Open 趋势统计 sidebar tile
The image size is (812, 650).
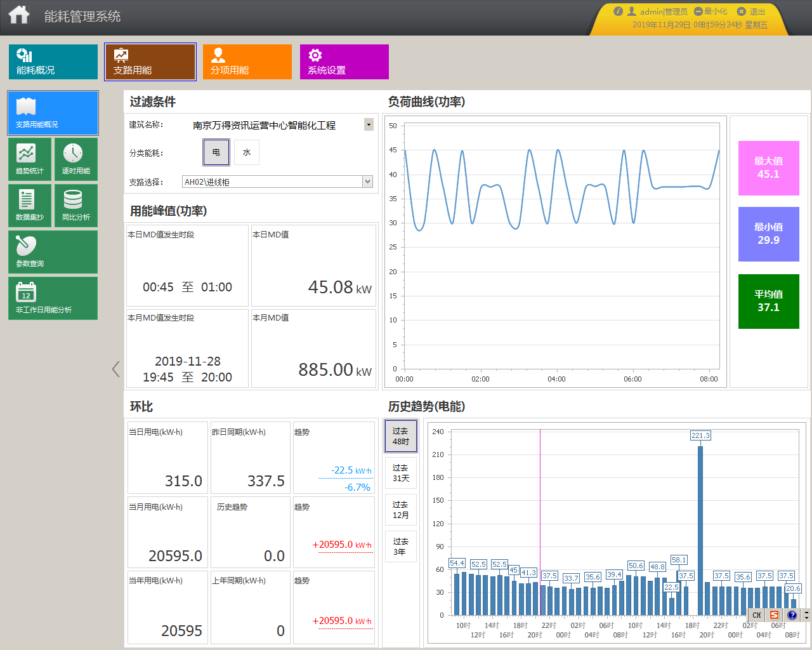coord(30,159)
